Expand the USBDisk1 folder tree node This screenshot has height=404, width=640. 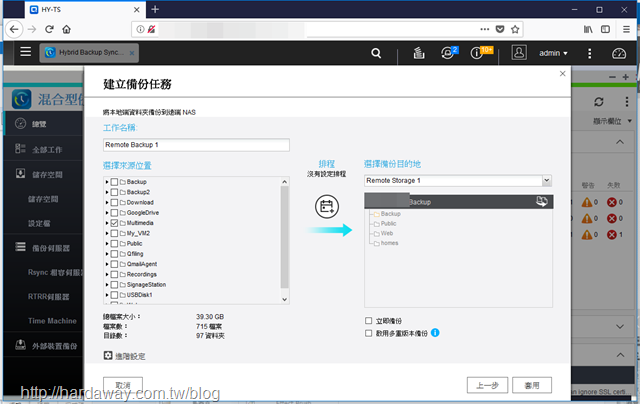107,295
